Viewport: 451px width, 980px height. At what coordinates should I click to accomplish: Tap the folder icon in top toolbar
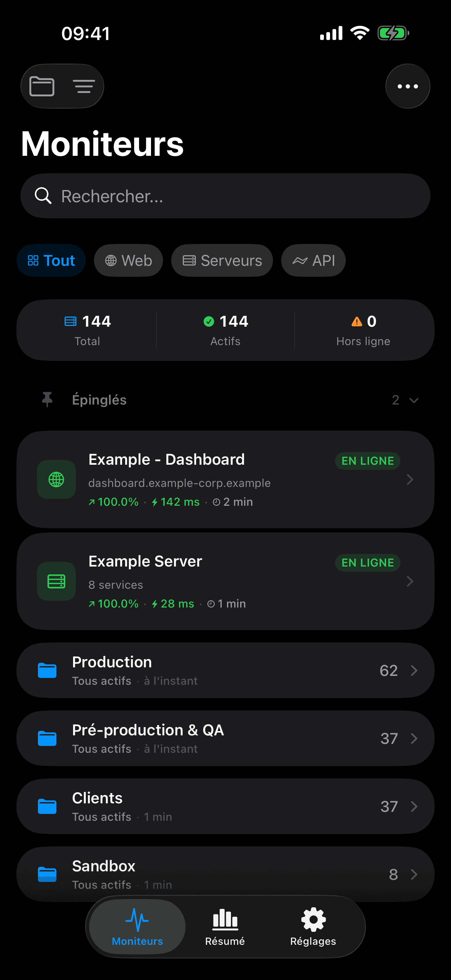[42, 86]
